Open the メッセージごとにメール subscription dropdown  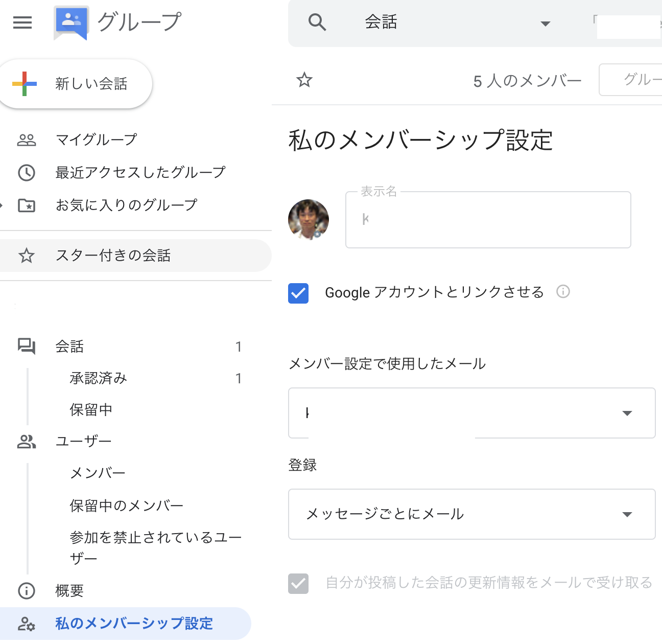(x=627, y=514)
